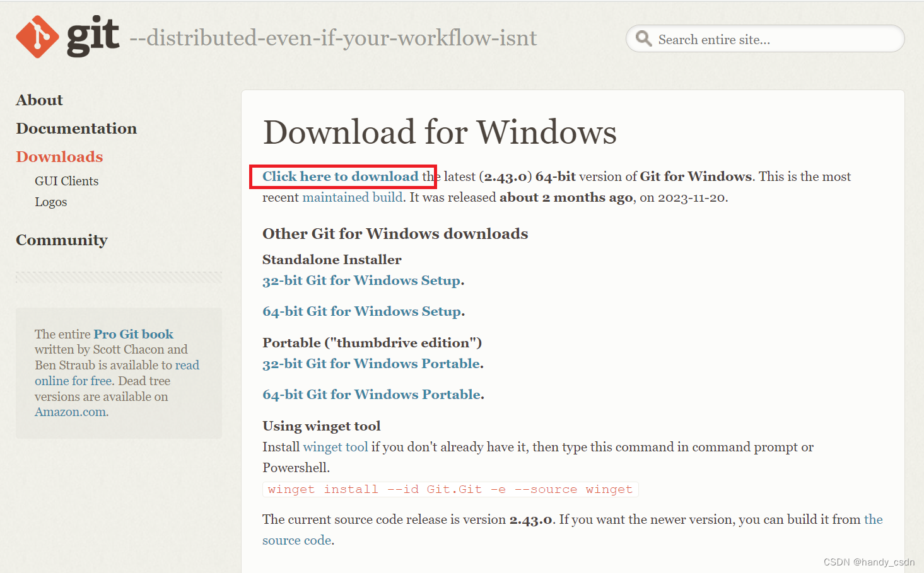Screen dimensions: 924x573
Task: Click 'Other Git for Windows downloads' heading
Action: point(395,234)
